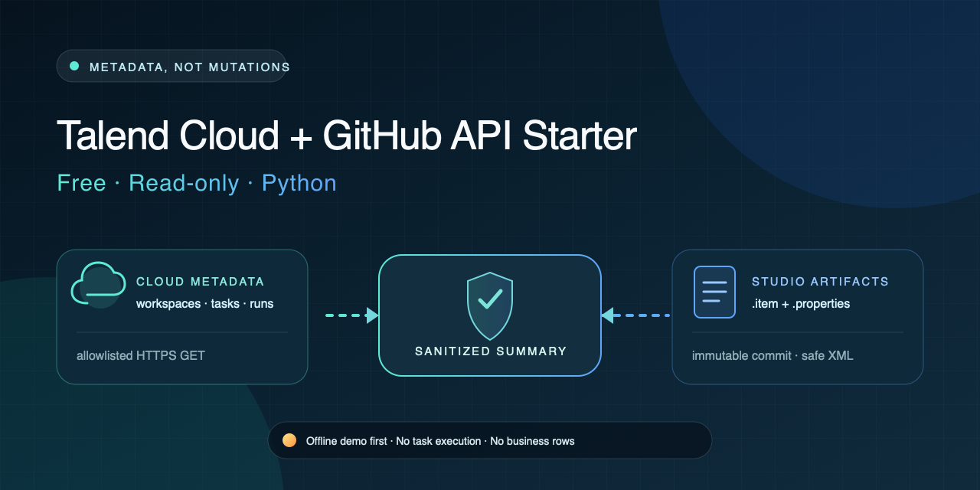This screenshot has height=490, width=980.
Task: Click the allowlisted HTTPS GET text
Action: tap(141, 356)
